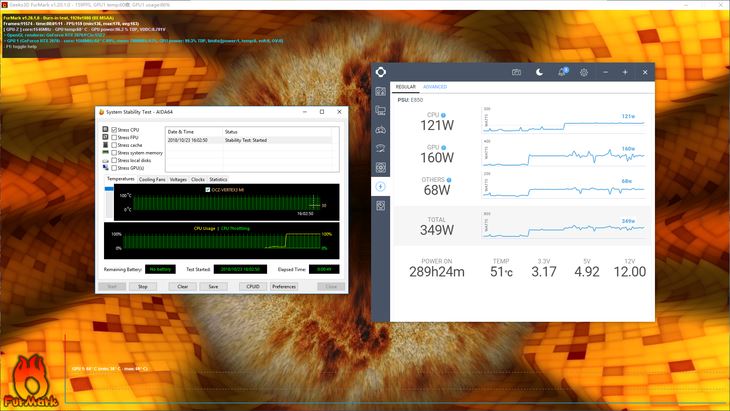Screen dimensions: 730x411
Task: Switch to the Clocks tab
Action: 197,179
